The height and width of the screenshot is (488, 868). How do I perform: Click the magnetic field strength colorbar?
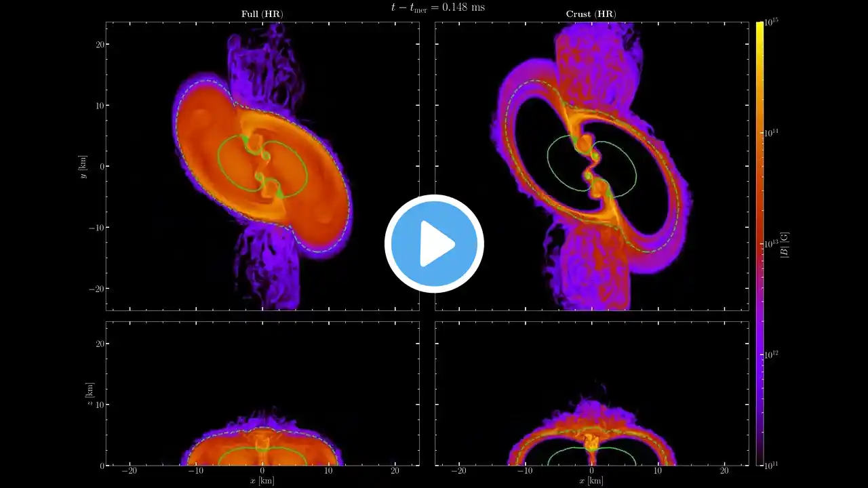click(759, 244)
